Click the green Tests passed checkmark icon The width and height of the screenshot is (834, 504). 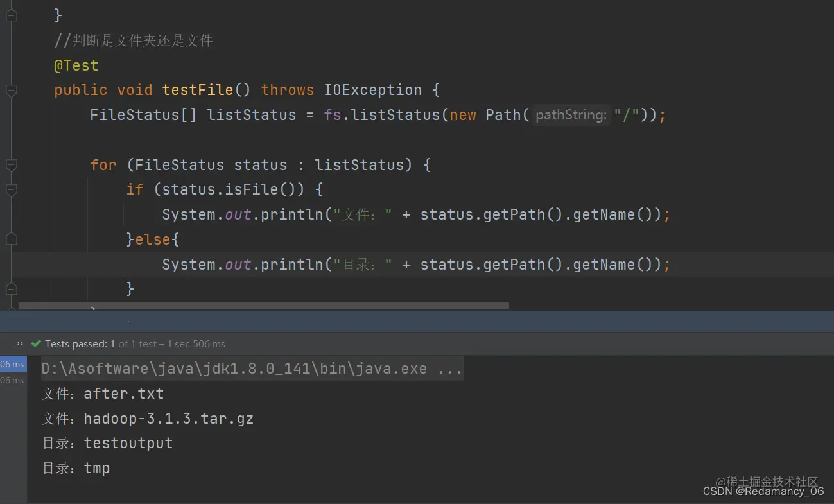point(36,344)
